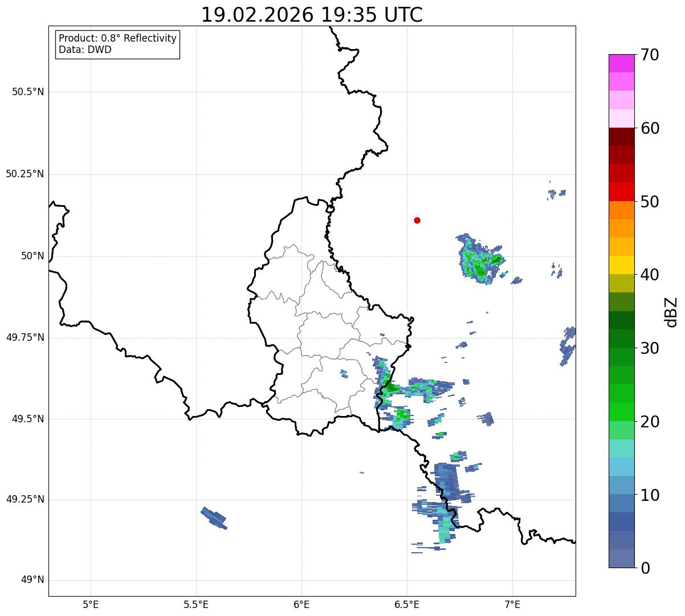Click the "Data: DWD" text
Viewport: 685px width, 616px height.
85,50
